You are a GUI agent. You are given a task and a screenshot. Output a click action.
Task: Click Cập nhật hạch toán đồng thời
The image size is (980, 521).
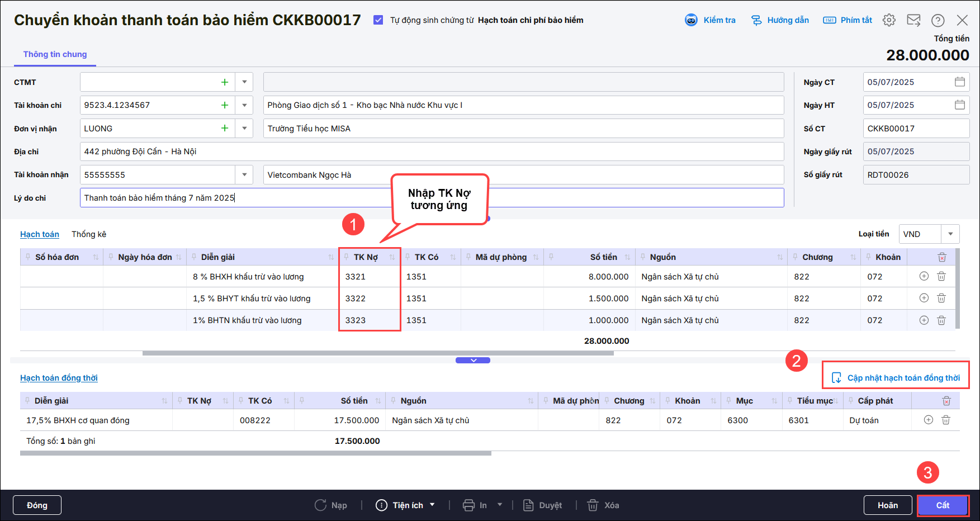[896, 378]
